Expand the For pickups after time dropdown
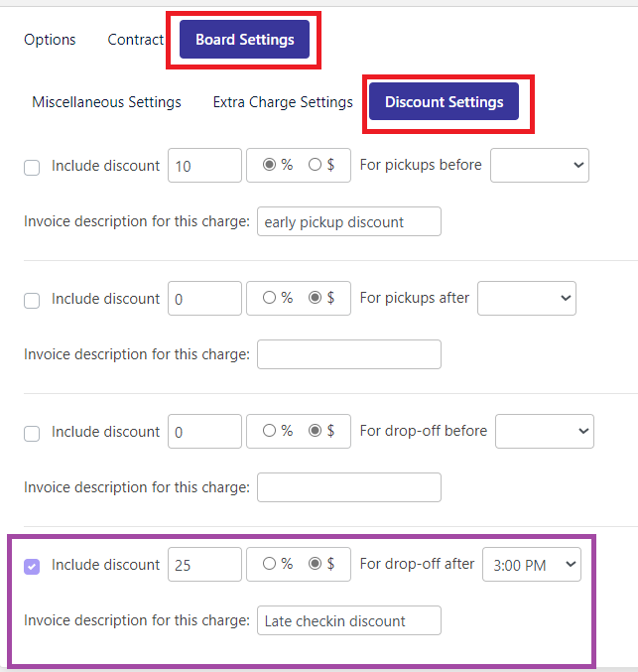This screenshot has width=638, height=672. tap(527, 298)
